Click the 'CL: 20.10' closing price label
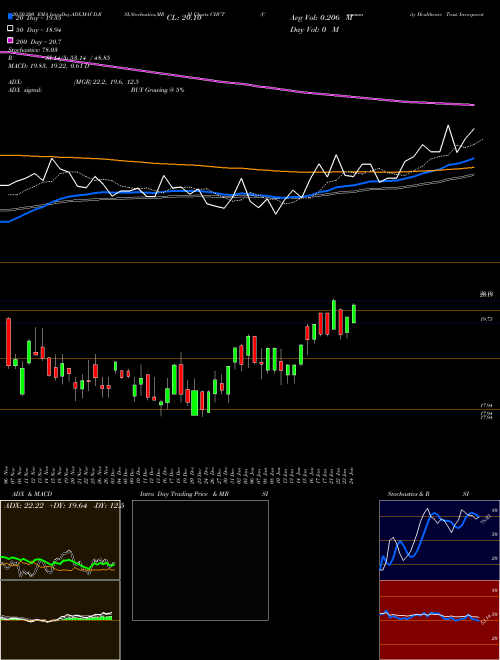This screenshot has width=500, height=660. (x=184, y=18)
